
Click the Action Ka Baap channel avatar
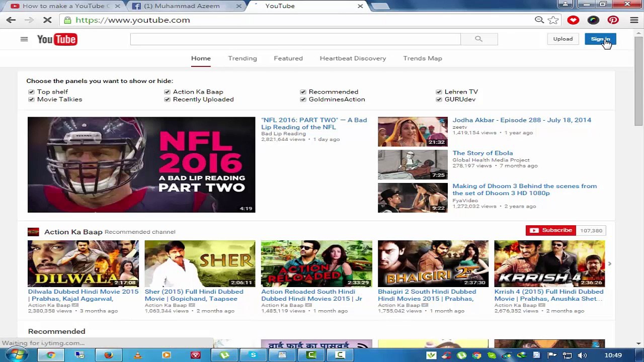pyautogui.click(x=33, y=232)
